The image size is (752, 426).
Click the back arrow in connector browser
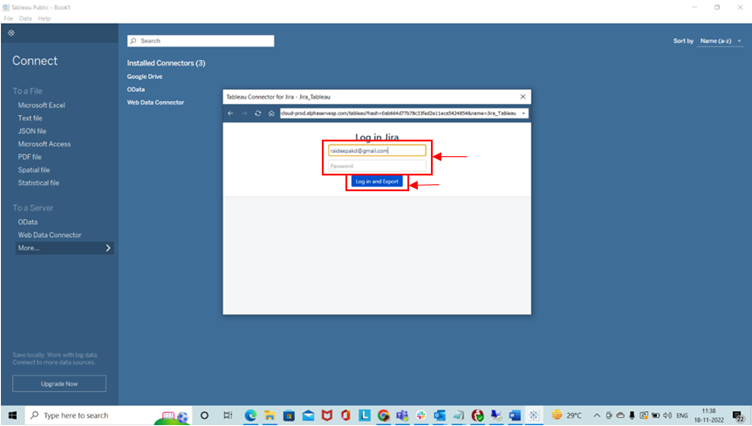pyautogui.click(x=231, y=113)
